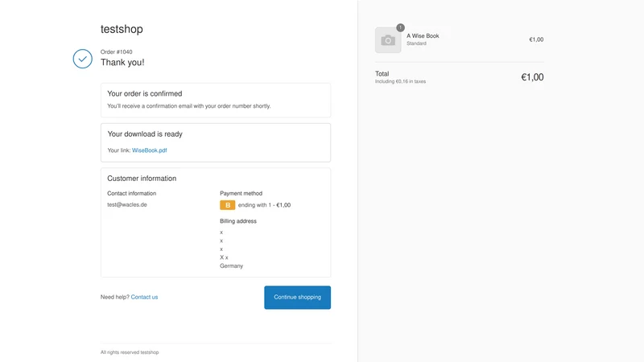Click the orange B payment method icon
This screenshot has width=644, height=362.
[228, 205]
